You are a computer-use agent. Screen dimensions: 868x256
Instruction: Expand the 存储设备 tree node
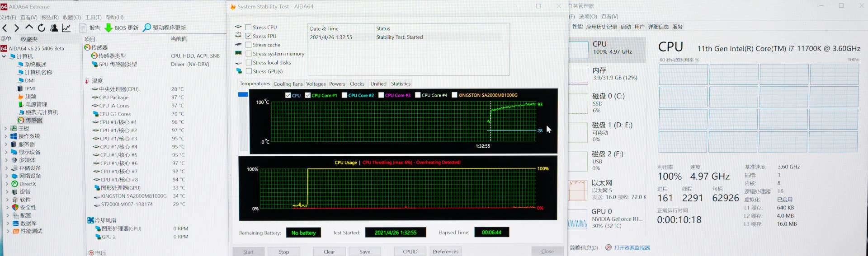click(6, 168)
